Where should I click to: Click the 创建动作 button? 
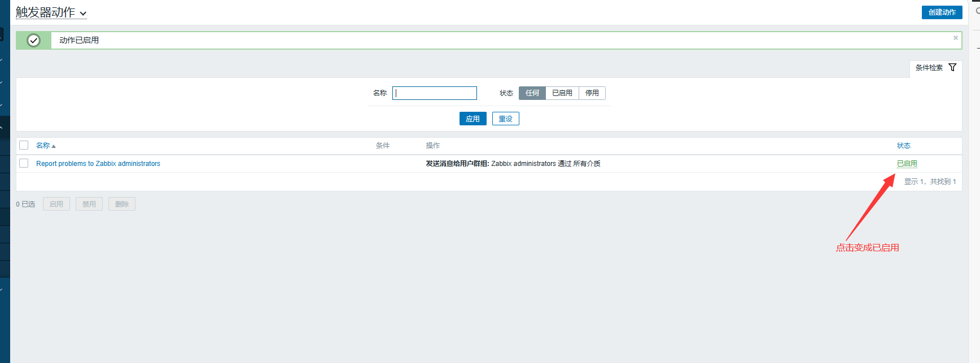click(942, 12)
